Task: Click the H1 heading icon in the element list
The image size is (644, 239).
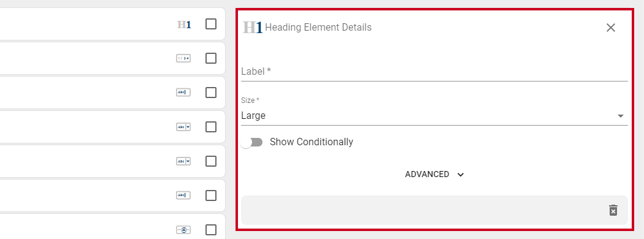Action: pyautogui.click(x=184, y=25)
